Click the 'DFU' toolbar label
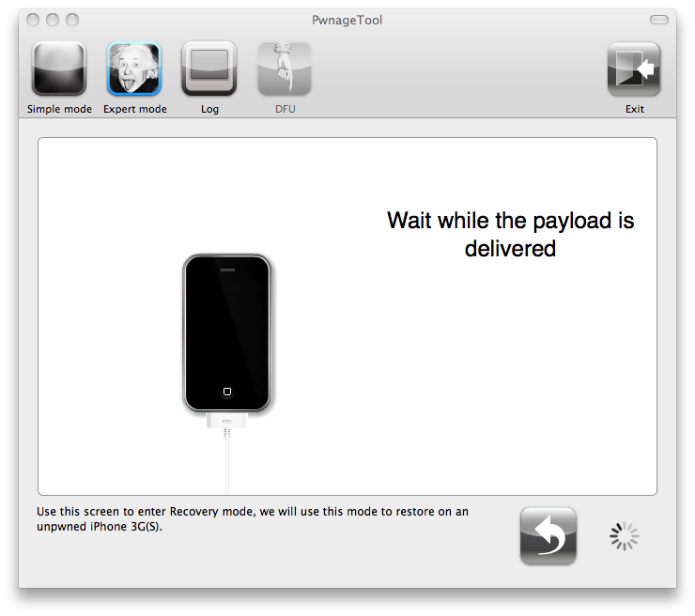Viewport: 695px width, 616px height. pyautogui.click(x=285, y=109)
